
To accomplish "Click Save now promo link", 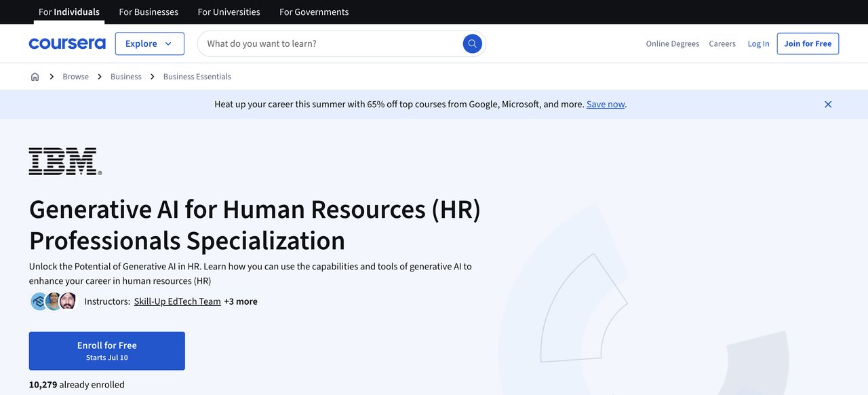I will [606, 105].
